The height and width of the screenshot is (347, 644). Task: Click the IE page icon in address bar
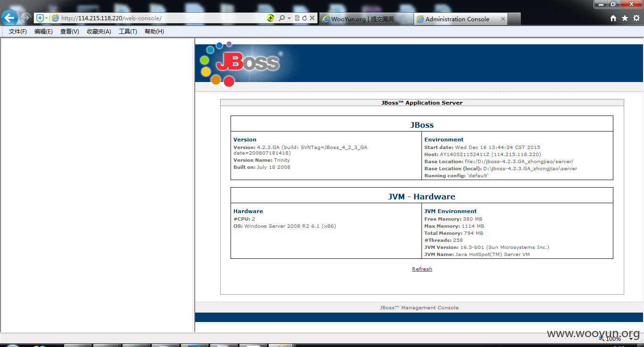(x=55, y=18)
